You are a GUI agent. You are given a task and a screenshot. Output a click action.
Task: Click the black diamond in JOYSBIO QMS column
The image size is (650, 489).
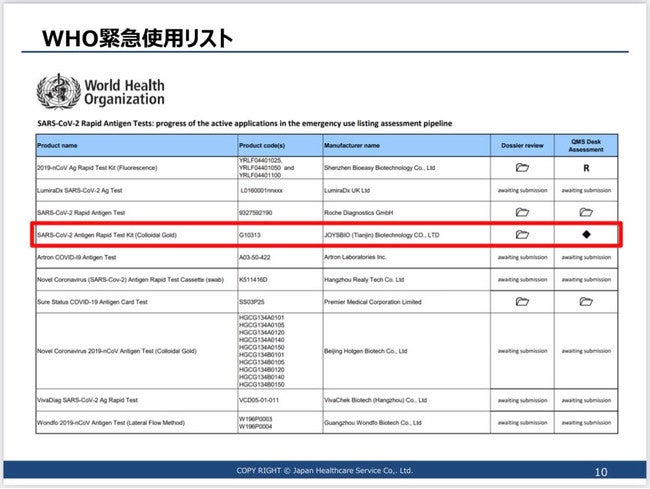(x=586, y=235)
